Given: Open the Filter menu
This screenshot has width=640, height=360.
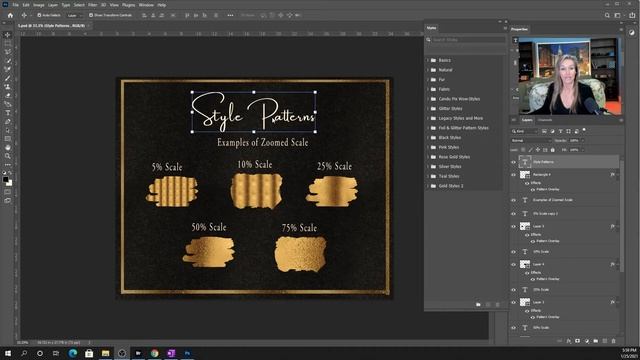Looking at the screenshot, I should (93, 5).
